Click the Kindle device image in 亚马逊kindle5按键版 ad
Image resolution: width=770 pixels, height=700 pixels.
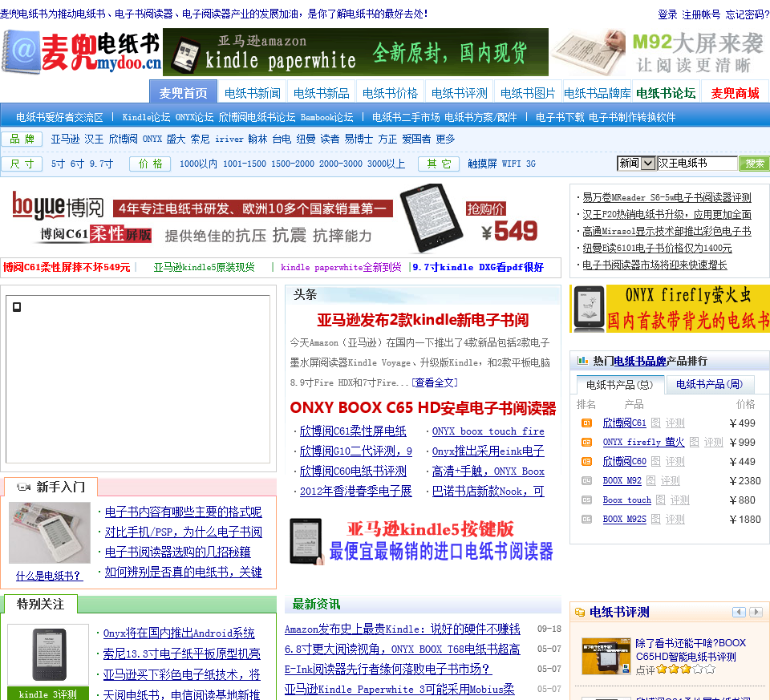click(x=306, y=541)
